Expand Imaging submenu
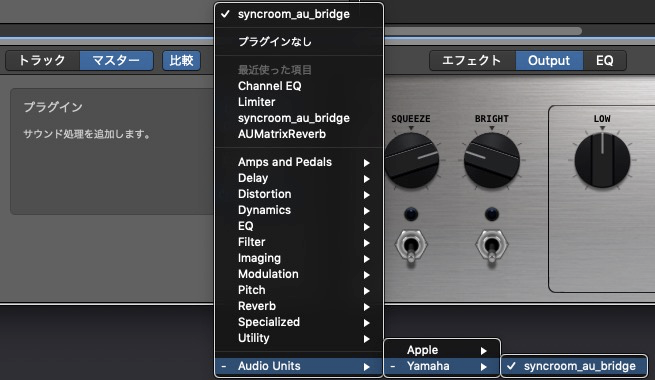Screen dimensions: 655x380 pyautogui.click(x=299, y=258)
